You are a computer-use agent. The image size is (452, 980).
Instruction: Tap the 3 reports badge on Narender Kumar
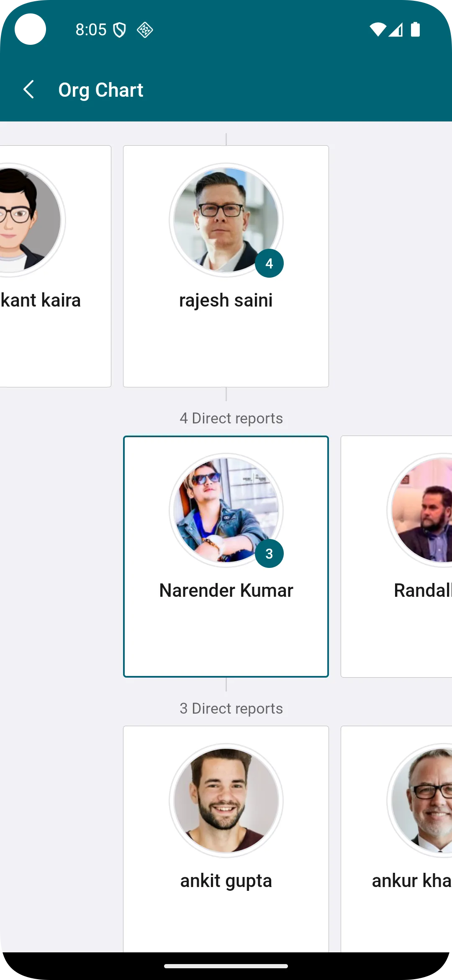[269, 554]
